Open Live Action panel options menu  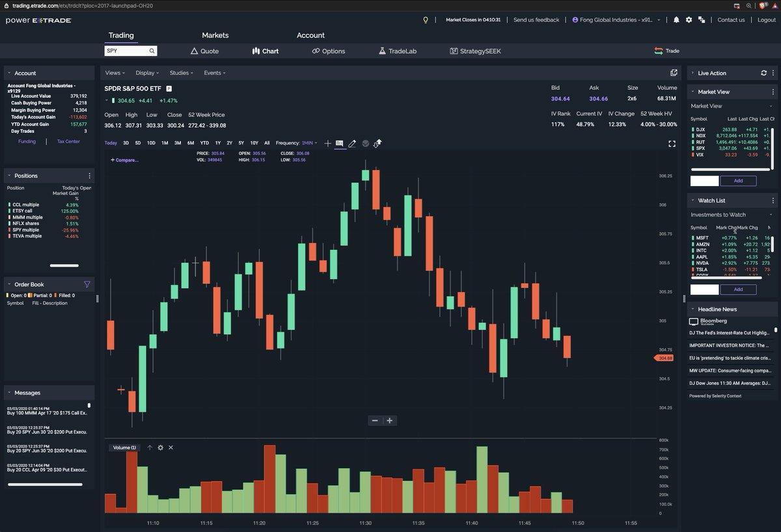[x=773, y=73]
